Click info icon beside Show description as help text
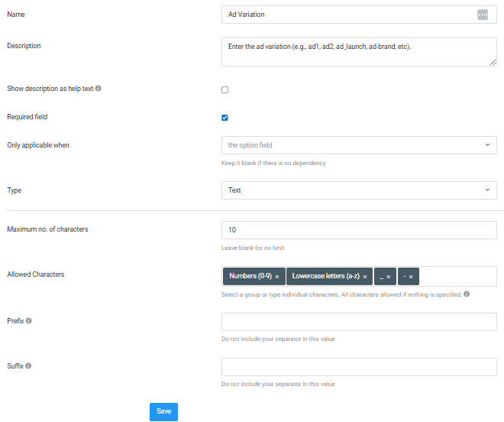Viewport: 504px width, 422px height. pyautogui.click(x=99, y=88)
